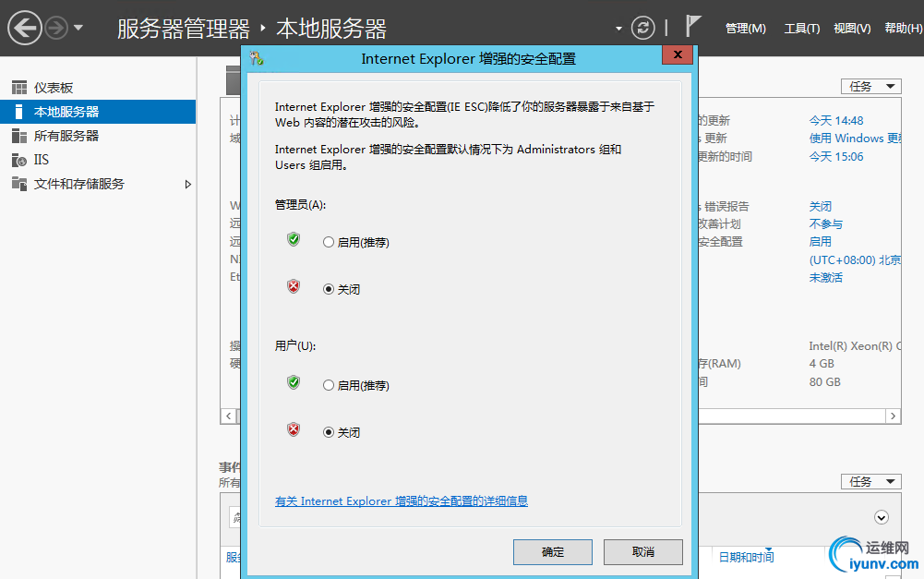The height and width of the screenshot is (579, 924).
Task: Close the IE enhanced security dialog
Action: [x=678, y=54]
